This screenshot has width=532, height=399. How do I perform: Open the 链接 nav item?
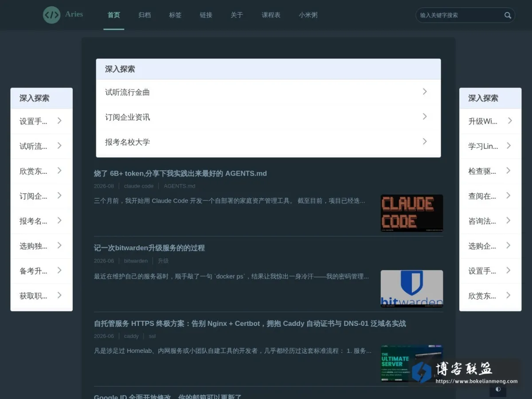[206, 15]
